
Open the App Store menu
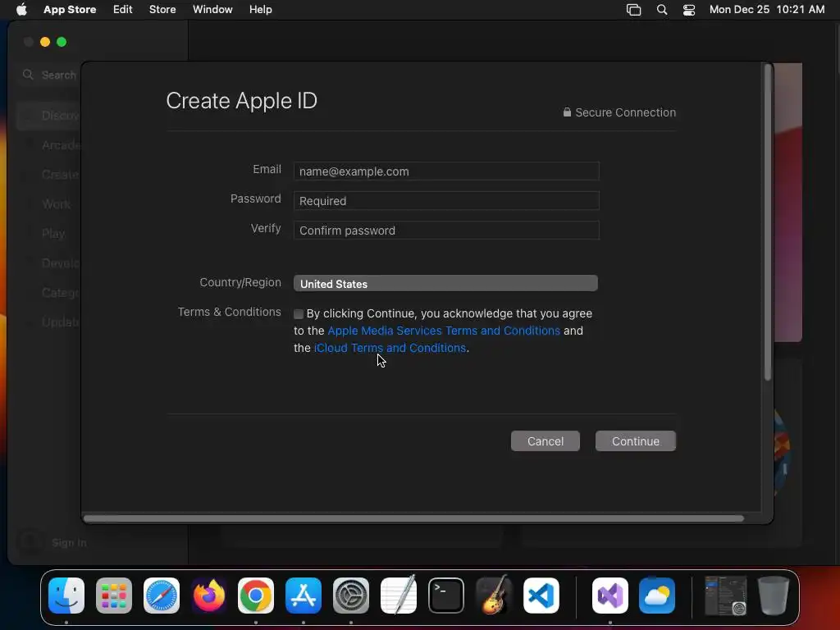coord(70,10)
